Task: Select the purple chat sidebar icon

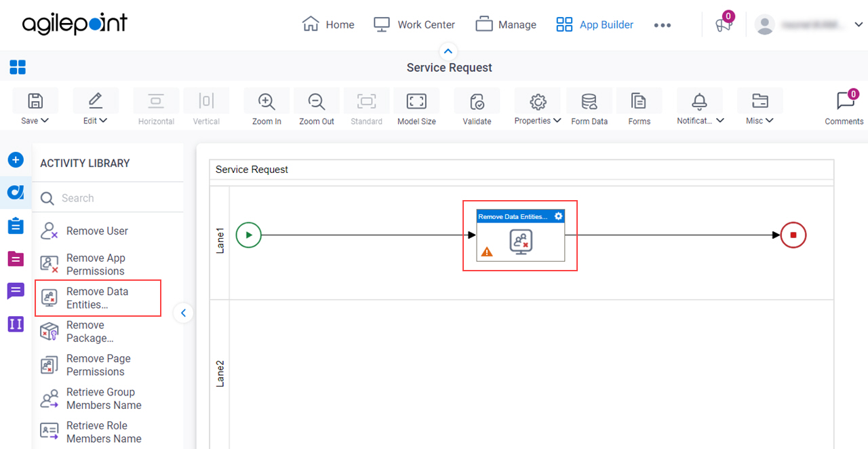Action: (x=16, y=292)
